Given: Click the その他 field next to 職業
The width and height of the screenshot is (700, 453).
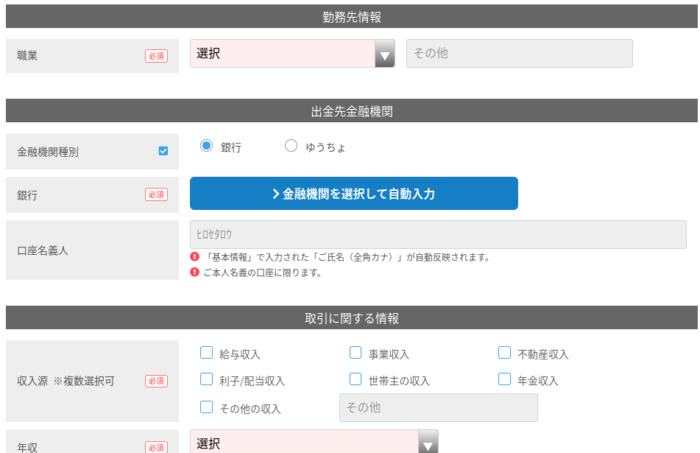Looking at the screenshot, I should [519, 54].
